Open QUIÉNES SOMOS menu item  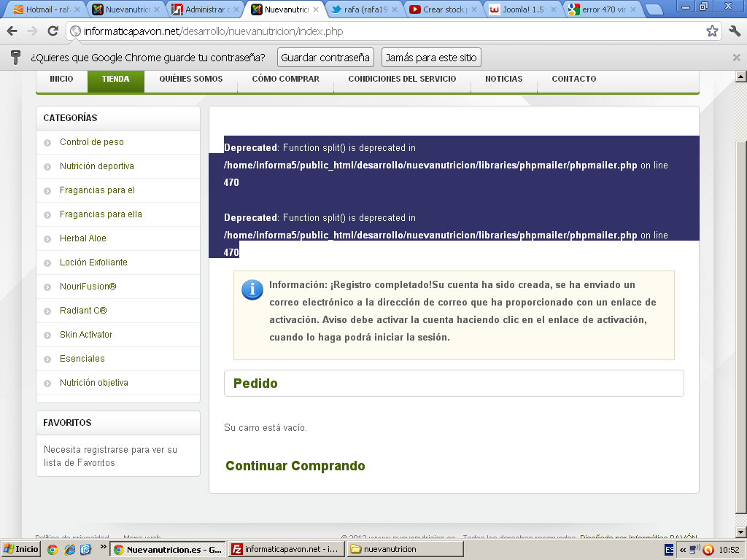191,79
